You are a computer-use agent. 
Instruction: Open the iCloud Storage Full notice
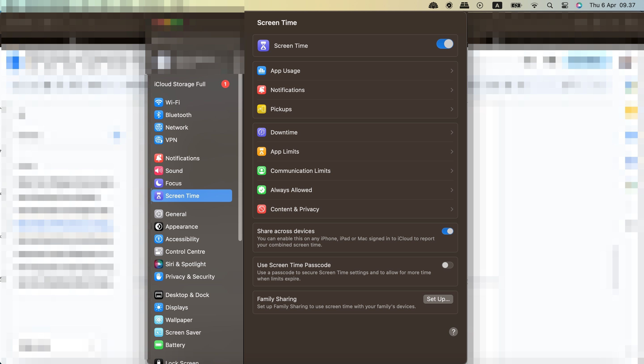pos(192,84)
